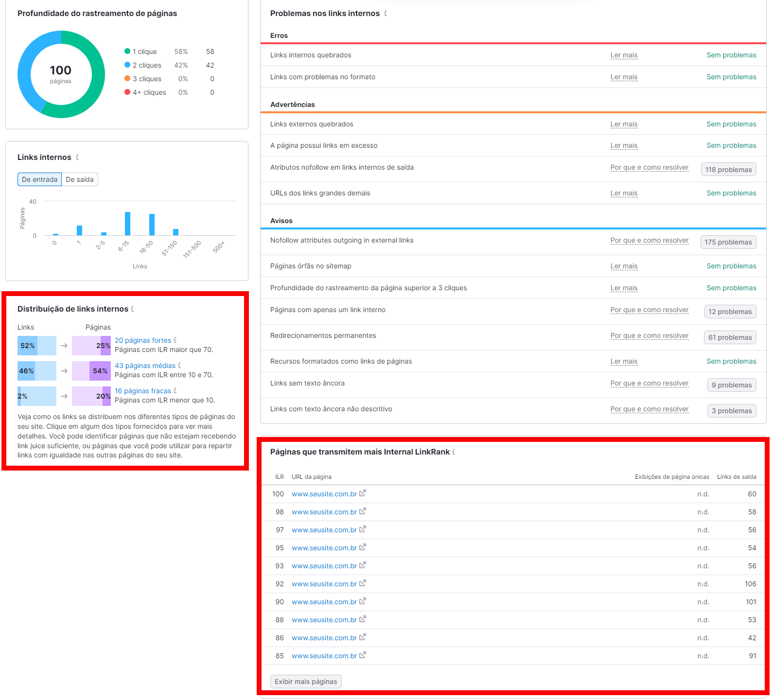Click the 3 cliques orange legend dot
The image size is (772, 700).
(x=127, y=78)
